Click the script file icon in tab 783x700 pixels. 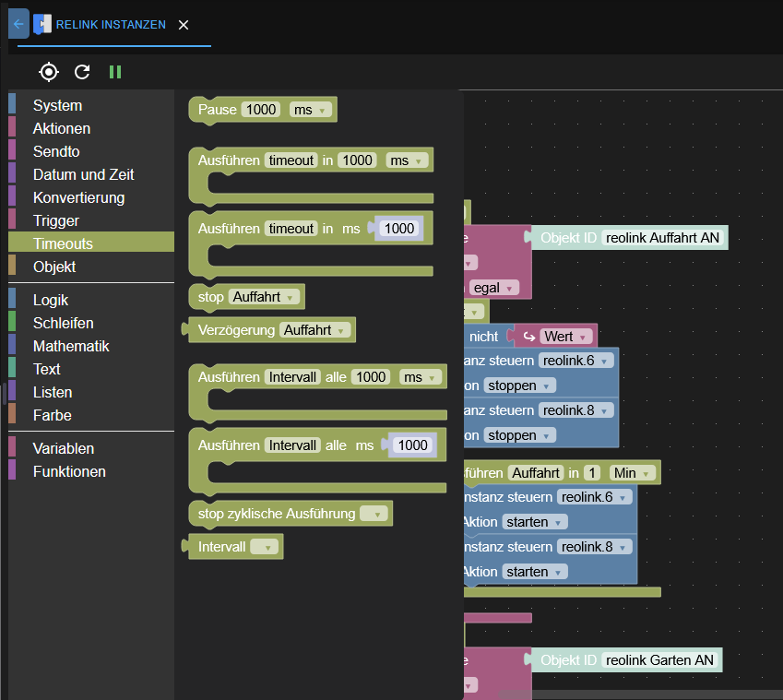pyautogui.click(x=42, y=25)
